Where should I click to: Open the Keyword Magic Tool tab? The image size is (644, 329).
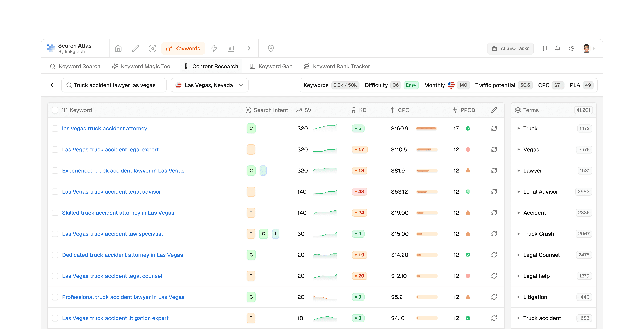pyautogui.click(x=142, y=66)
